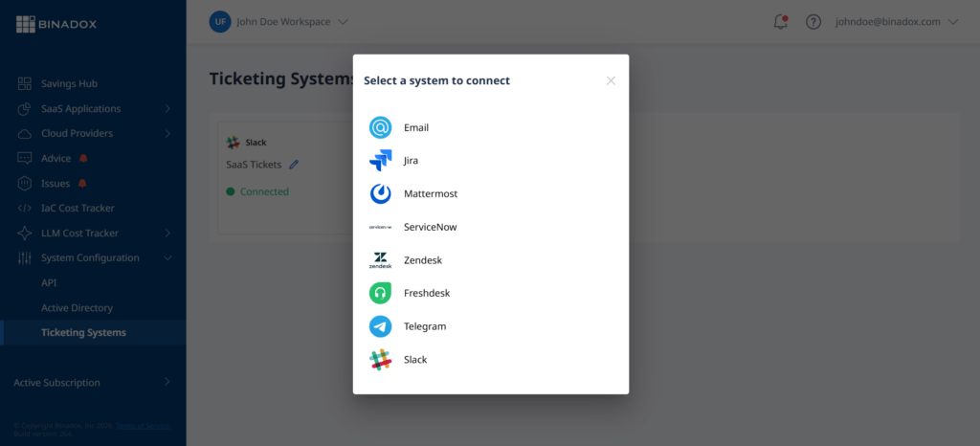Open the Terms of Service link
Screen dimensions: 980x446
pyautogui.click(x=144, y=425)
